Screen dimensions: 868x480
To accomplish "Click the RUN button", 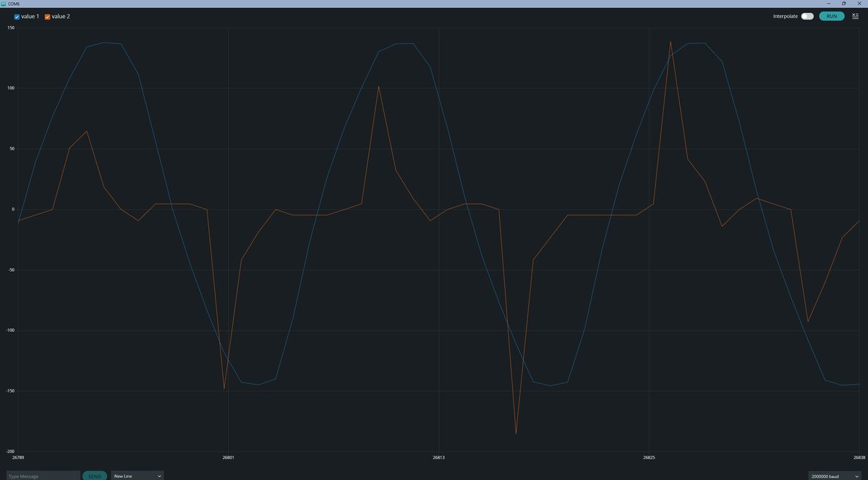I will coord(832,16).
